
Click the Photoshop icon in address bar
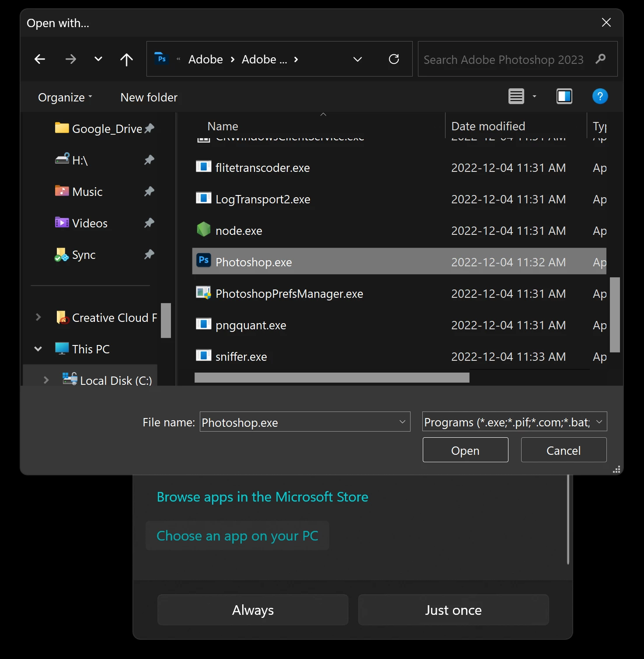[162, 59]
